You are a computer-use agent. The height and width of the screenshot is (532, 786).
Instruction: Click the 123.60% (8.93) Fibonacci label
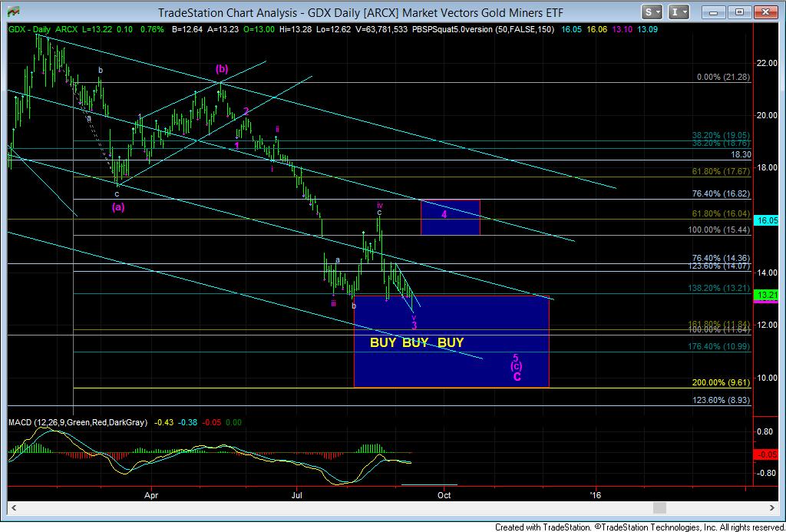tap(722, 401)
